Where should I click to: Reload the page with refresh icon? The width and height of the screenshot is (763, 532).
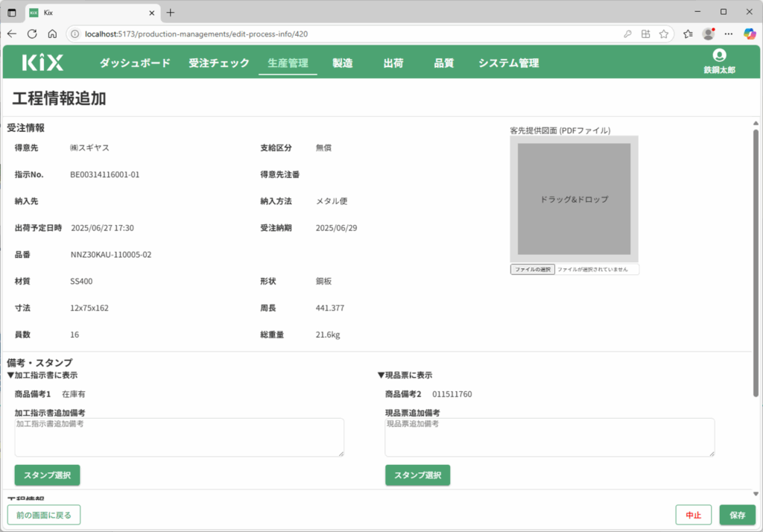[x=32, y=34]
